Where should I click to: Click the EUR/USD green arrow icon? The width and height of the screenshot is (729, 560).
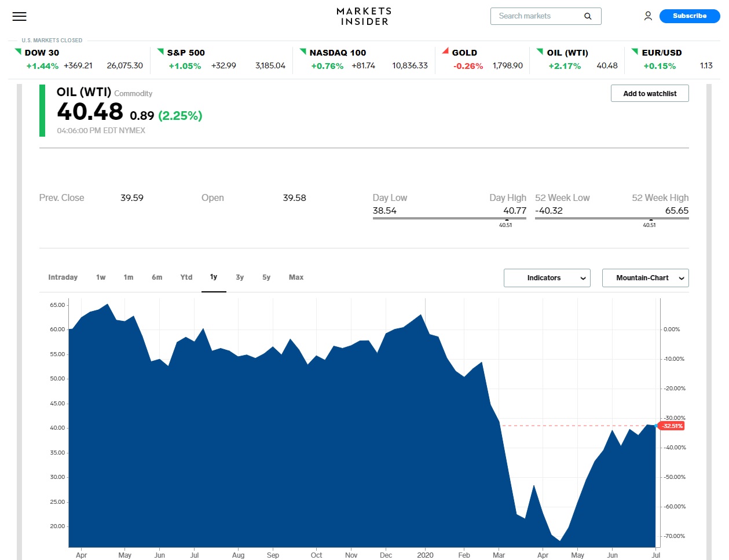coord(635,52)
